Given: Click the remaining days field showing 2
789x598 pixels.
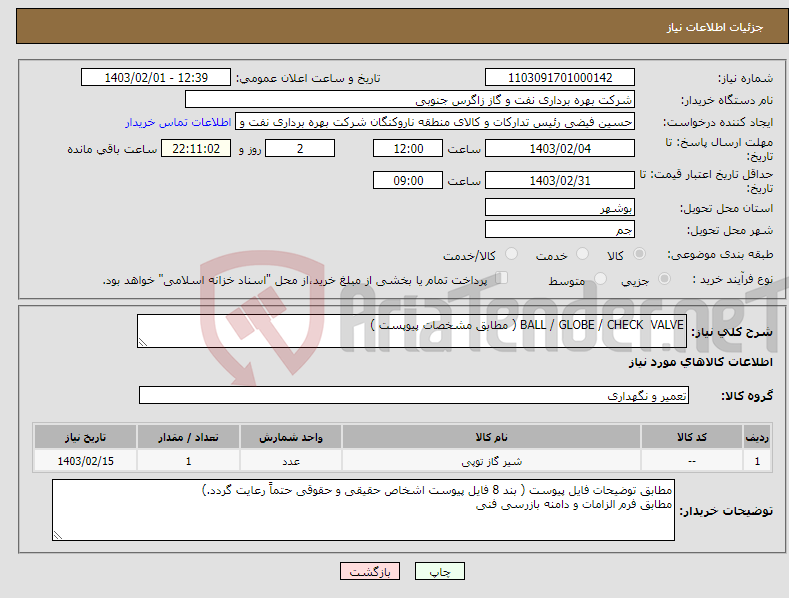Looking at the screenshot, I should [x=300, y=148].
